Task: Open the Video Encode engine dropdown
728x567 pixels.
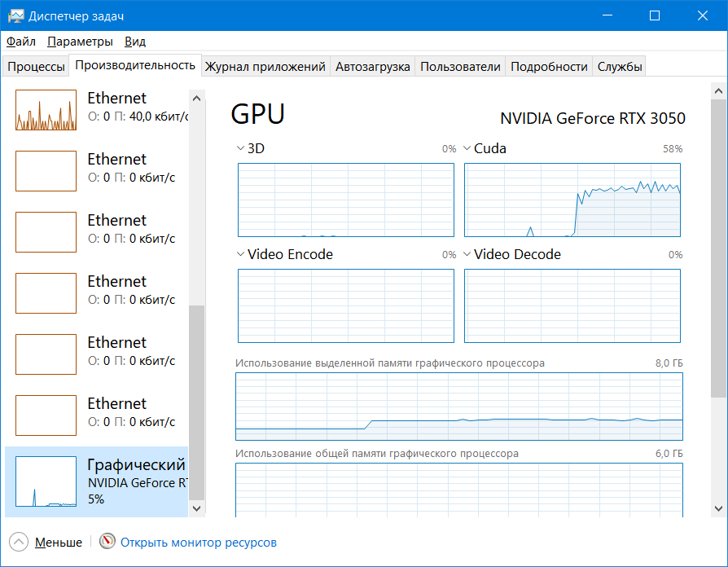Action: (x=240, y=254)
